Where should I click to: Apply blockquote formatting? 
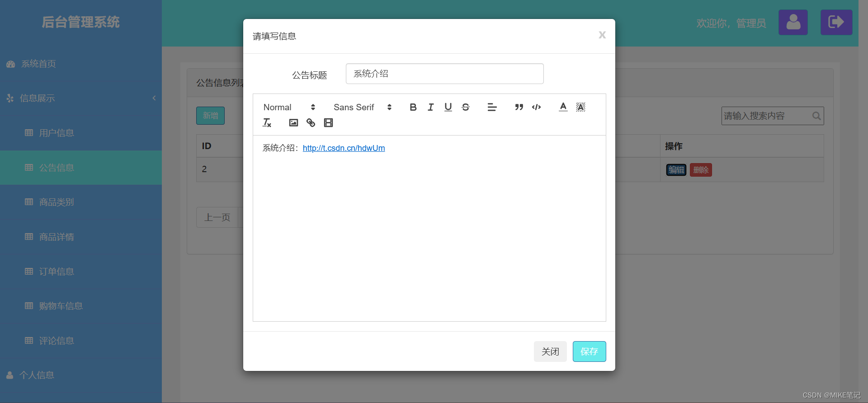point(519,107)
